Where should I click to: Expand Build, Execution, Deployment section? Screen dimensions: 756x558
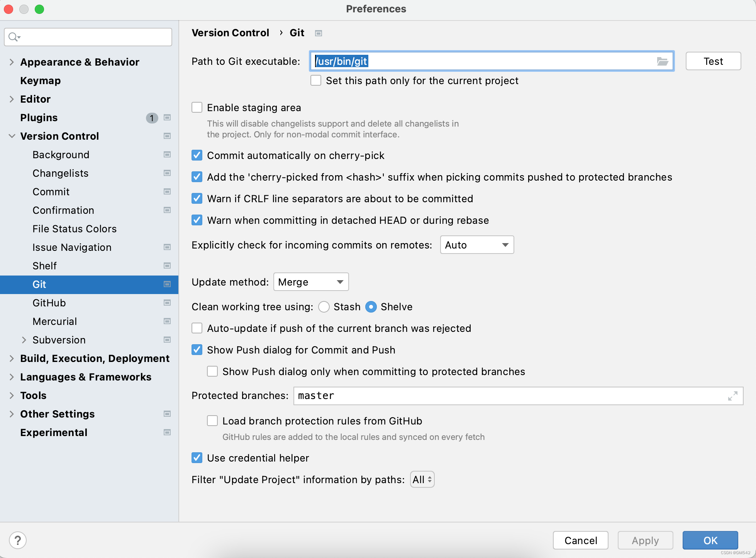(12, 358)
